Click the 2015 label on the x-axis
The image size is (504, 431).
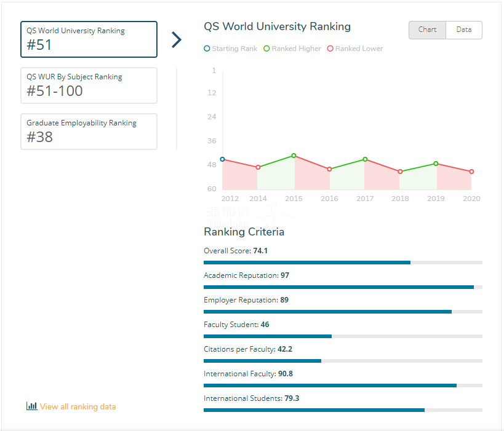tap(294, 199)
